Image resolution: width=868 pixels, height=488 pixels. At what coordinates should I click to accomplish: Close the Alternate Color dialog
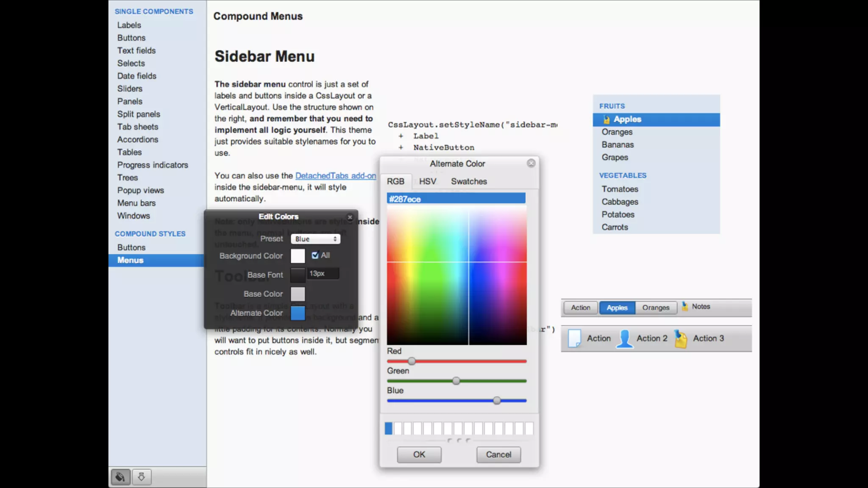click(531, 163)
